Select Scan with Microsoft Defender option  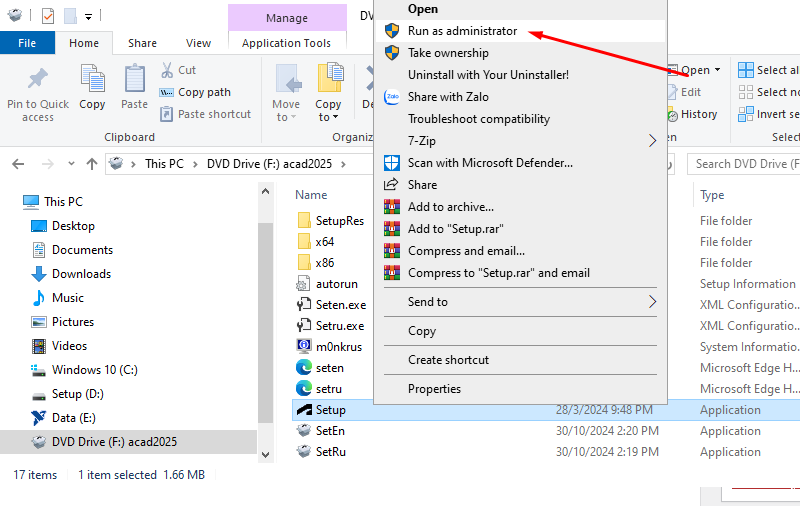[x=490, y=163]
